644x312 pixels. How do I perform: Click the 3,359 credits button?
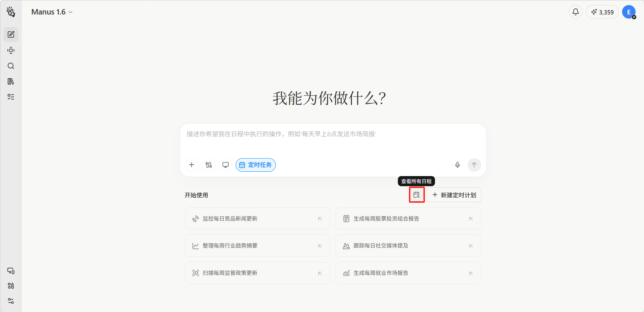[602, 12]
